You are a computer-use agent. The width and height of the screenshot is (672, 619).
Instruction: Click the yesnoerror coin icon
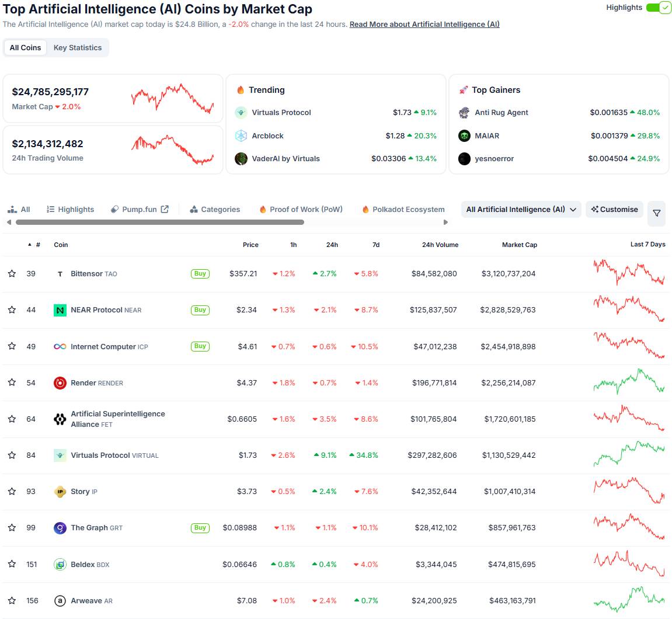pos(464,159)
